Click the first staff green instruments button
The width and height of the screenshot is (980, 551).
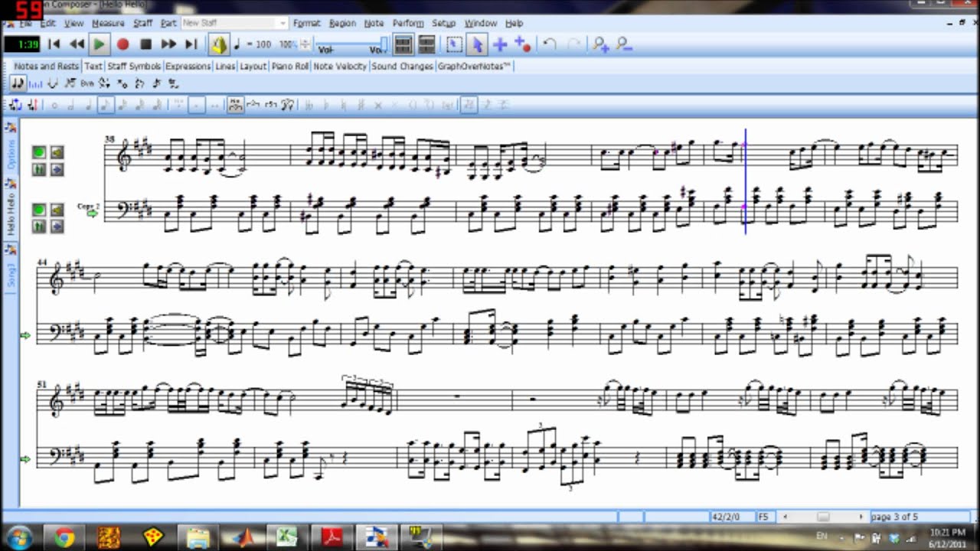[x=39, y=169]
